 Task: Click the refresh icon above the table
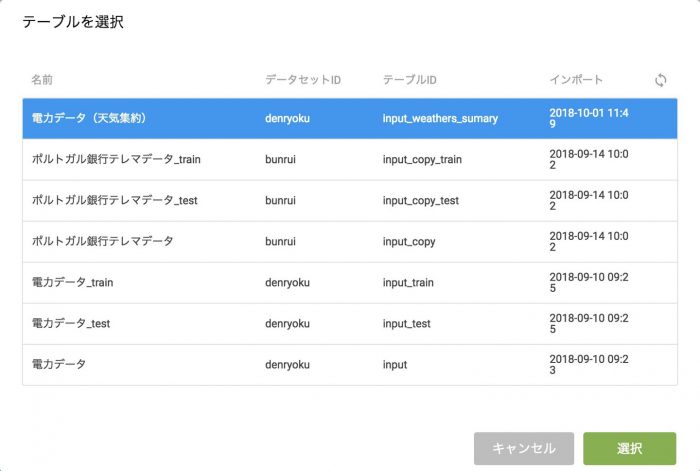[x=660, y=80]
